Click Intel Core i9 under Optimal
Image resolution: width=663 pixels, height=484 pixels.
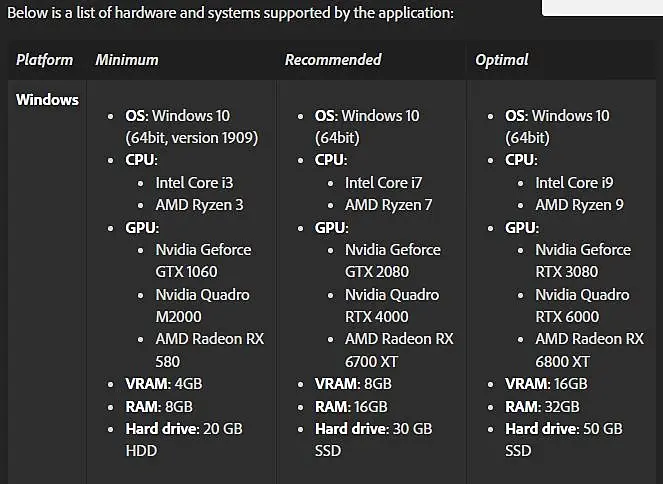[574, 183]
